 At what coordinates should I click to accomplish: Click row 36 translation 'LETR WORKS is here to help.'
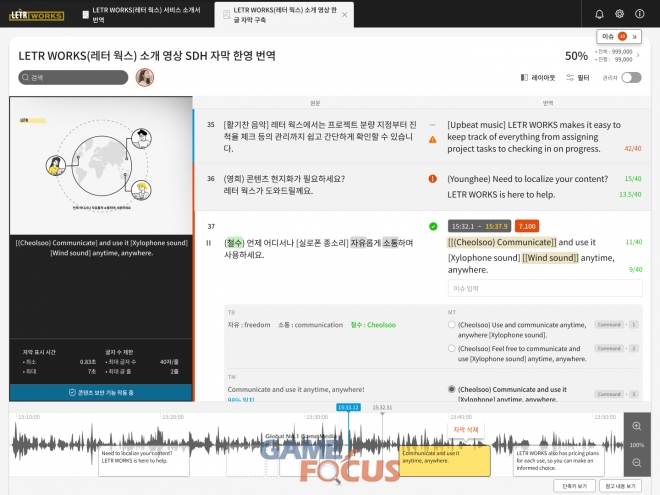[x=501, y=194]
